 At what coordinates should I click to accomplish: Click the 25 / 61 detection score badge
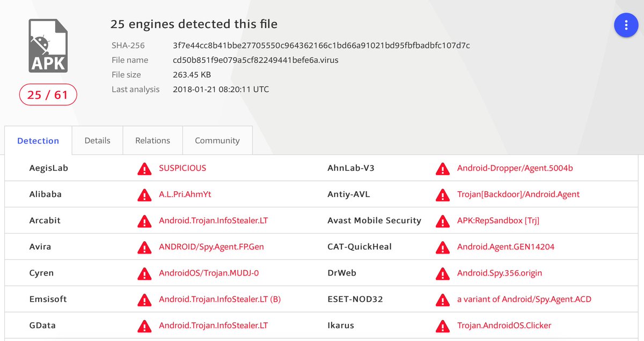click(x=48, y=95)
